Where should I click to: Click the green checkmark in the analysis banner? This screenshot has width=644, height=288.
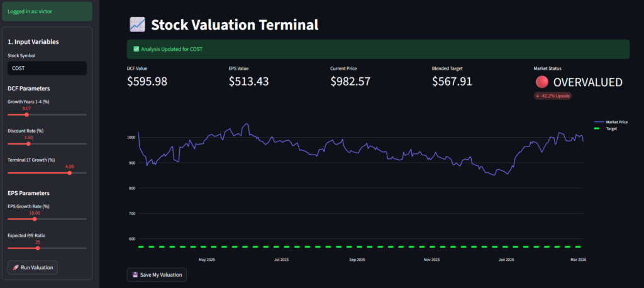click(136, 49)
